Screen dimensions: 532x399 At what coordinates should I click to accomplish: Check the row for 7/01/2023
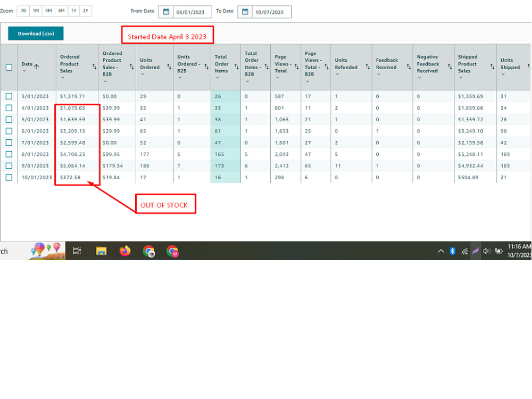click(x=9, y=143)
